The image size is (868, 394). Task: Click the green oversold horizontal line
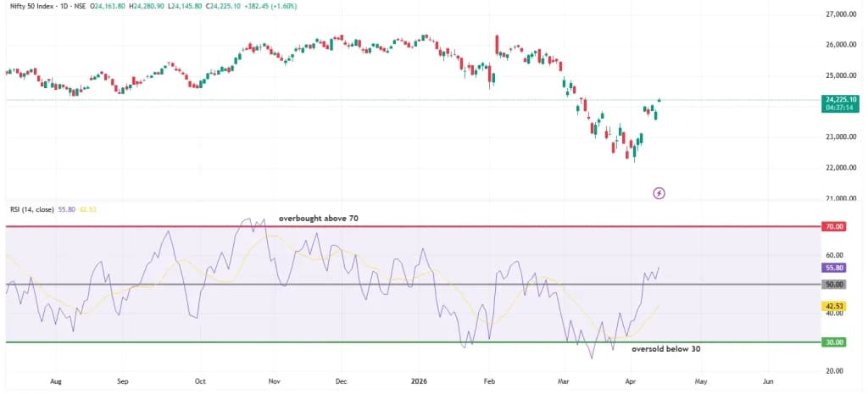point(413,342)
